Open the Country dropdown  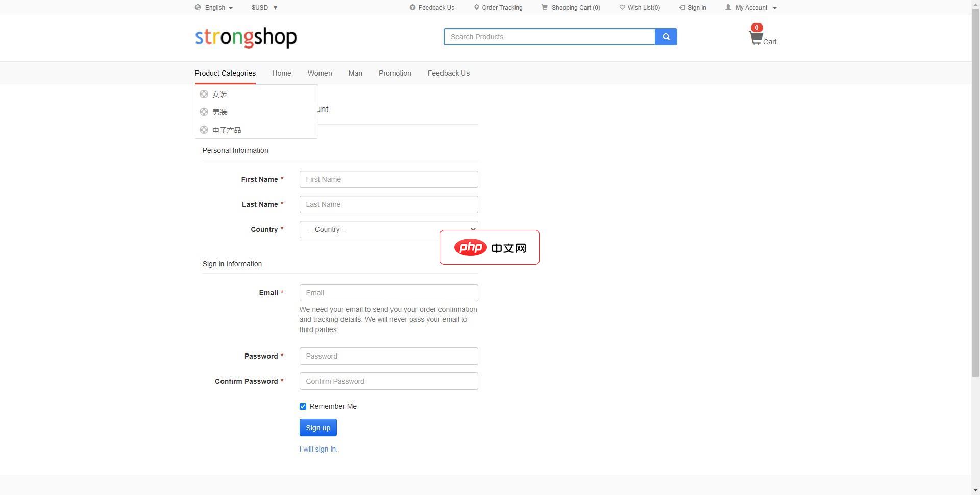[x=388, y=229]
